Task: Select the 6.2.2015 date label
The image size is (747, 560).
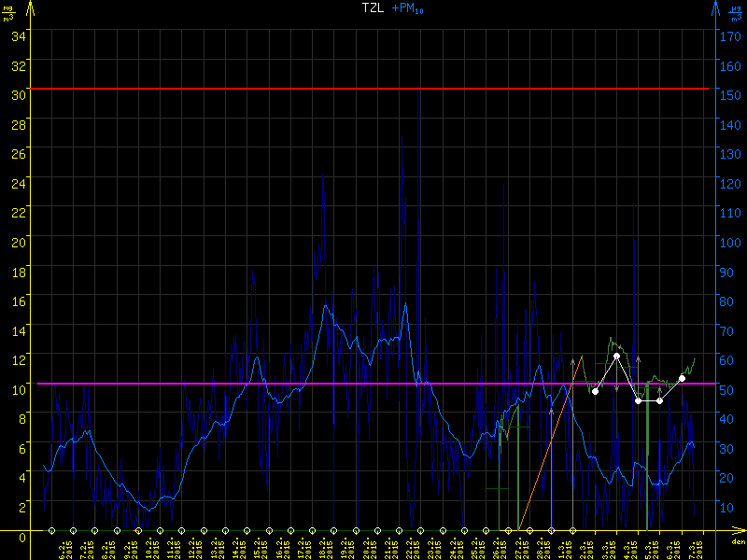Action: click(64, 546)
